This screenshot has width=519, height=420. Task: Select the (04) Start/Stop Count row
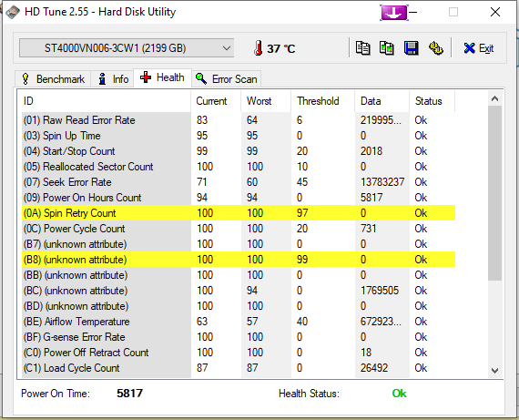click(x=239, y=151)
